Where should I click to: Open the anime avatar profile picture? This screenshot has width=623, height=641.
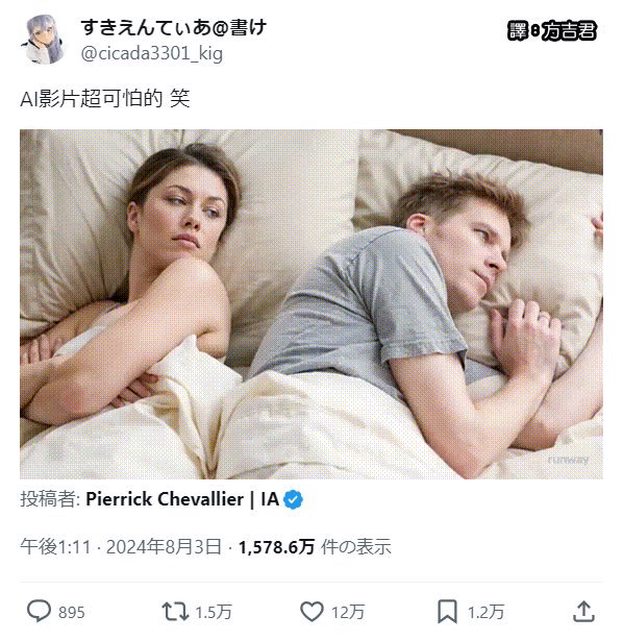pos(43,40)
